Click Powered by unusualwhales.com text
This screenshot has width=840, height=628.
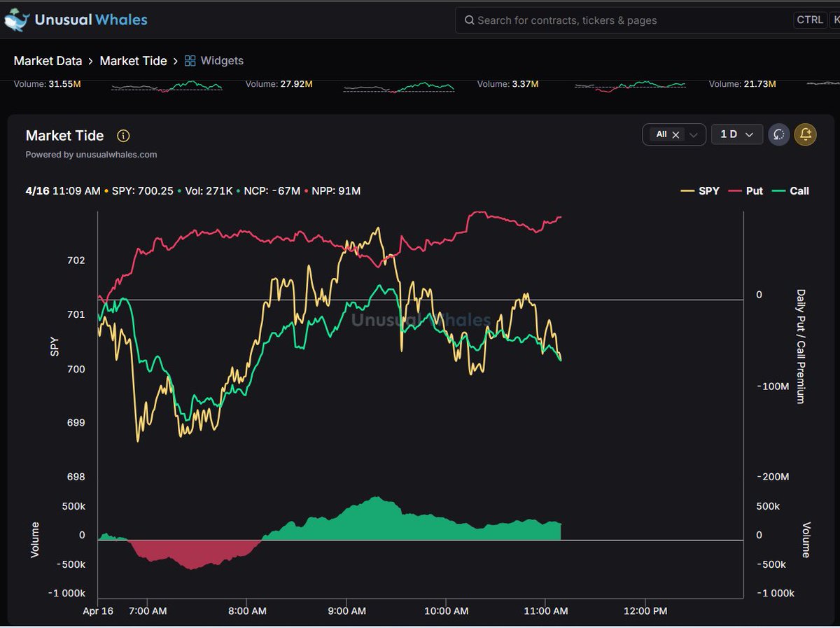[91, 155]
